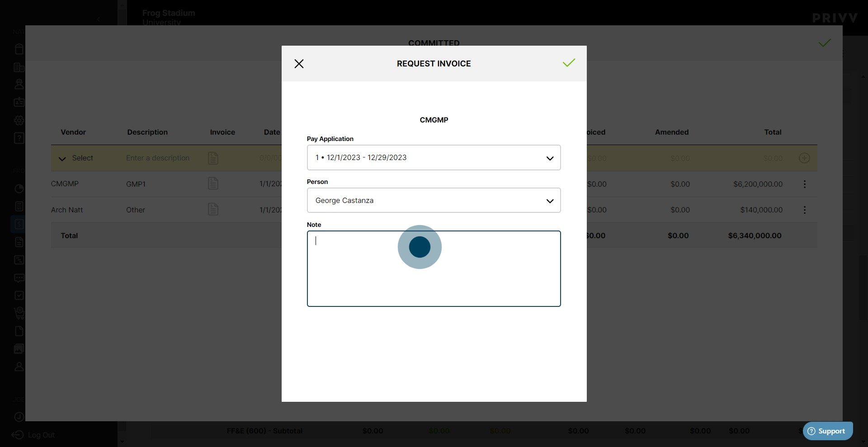Image resolution: width=868 pixels, height=447 pixels.
Task: Open the blank file icon in sidebar
Action: coord(19,331)
